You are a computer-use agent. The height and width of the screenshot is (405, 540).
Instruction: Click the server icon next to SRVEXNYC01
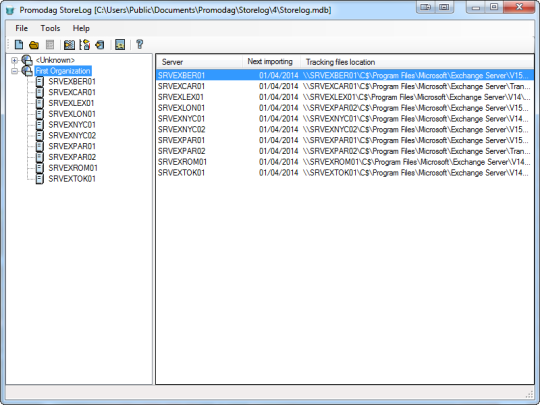(x=40, y=125)
